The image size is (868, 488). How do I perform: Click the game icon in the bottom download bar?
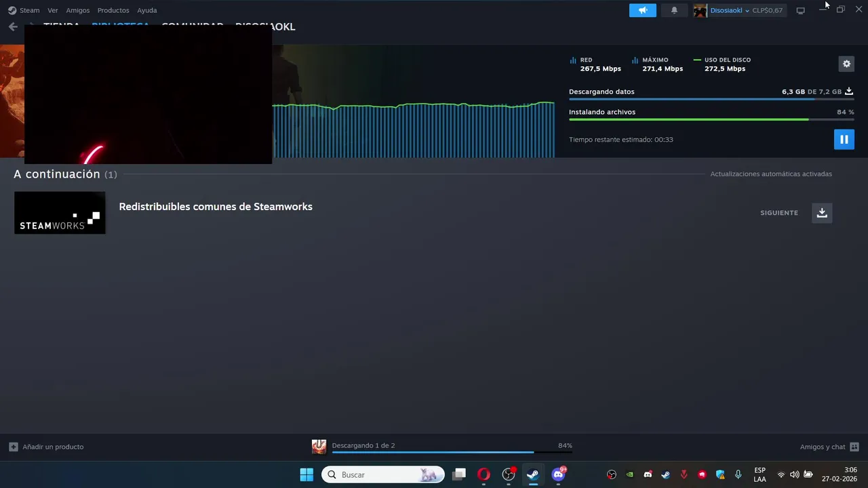(319, 447)
